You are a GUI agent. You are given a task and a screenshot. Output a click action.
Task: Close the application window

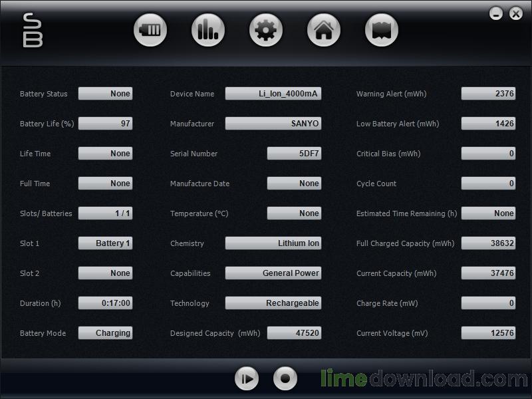(x=515, y=13)
